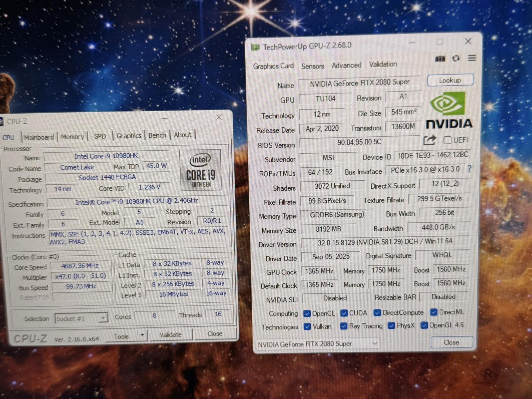Click the Core Speed value 4687.36 MHz

pos(80,266)
